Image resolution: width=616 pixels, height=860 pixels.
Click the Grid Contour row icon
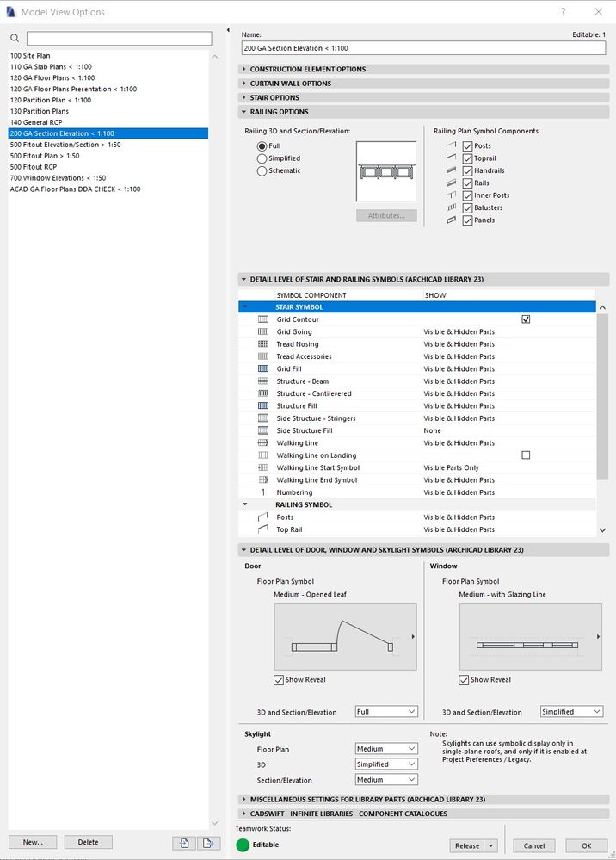click(263, 319)
